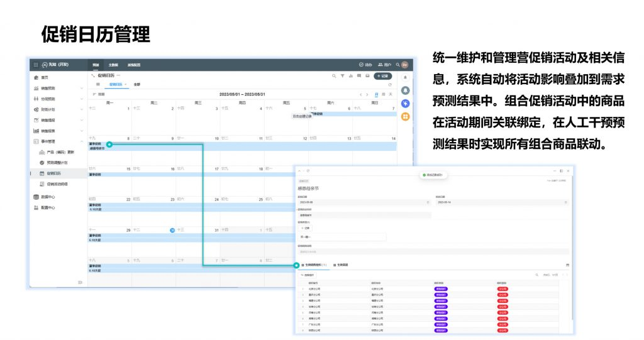Image resolution: width=644 pixels, height=340 pixels.
Task: Select the 重庆分公司 table row
Action: pyautogui.click(x=427, y=295)
